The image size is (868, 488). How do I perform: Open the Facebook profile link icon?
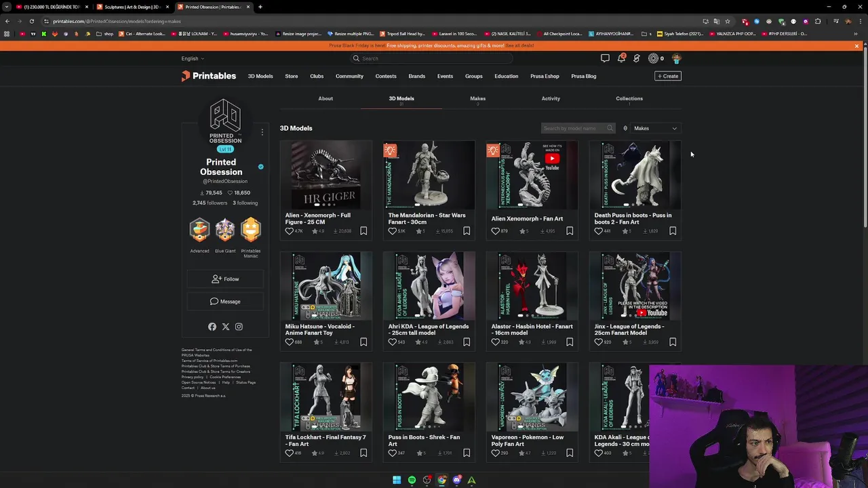point(212,327)
